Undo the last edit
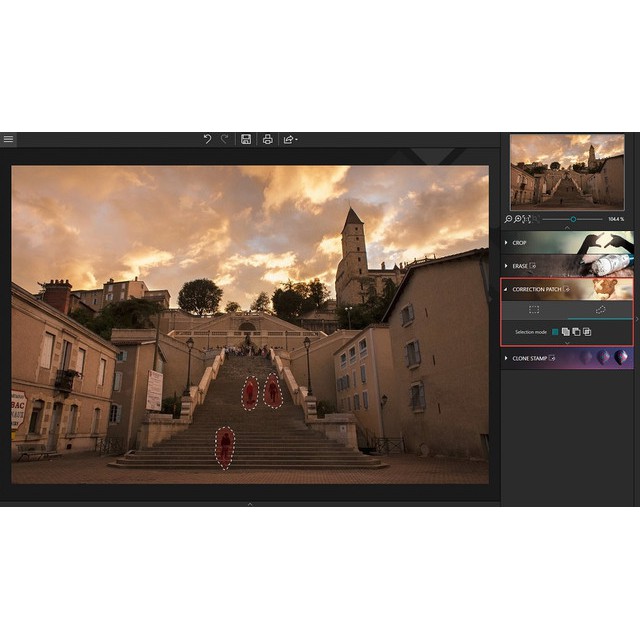Viewport: 640px width, 640px height. pos(207,139)
